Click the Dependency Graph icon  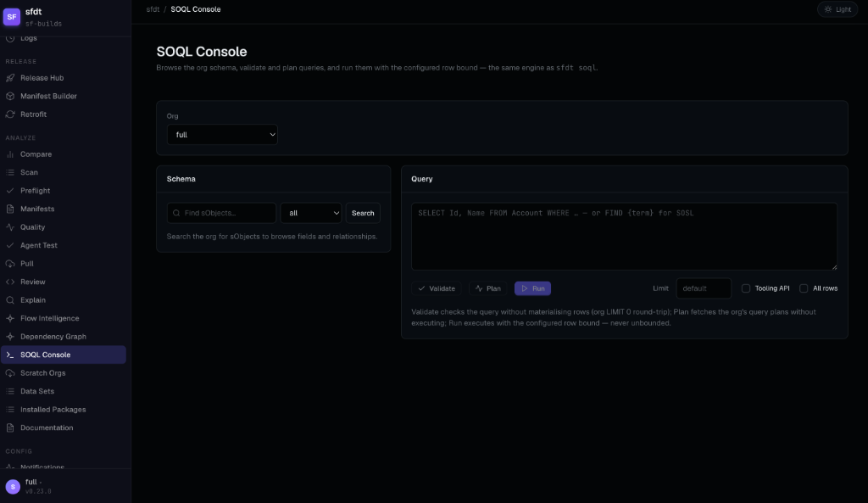(x=10, y=337)
